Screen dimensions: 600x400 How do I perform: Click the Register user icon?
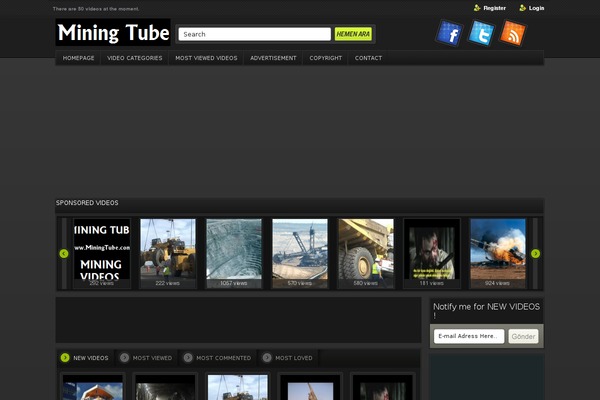point(477,8)
